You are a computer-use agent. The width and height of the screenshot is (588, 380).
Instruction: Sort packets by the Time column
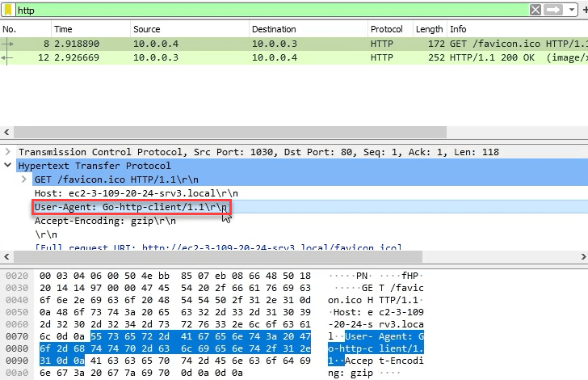63,29
